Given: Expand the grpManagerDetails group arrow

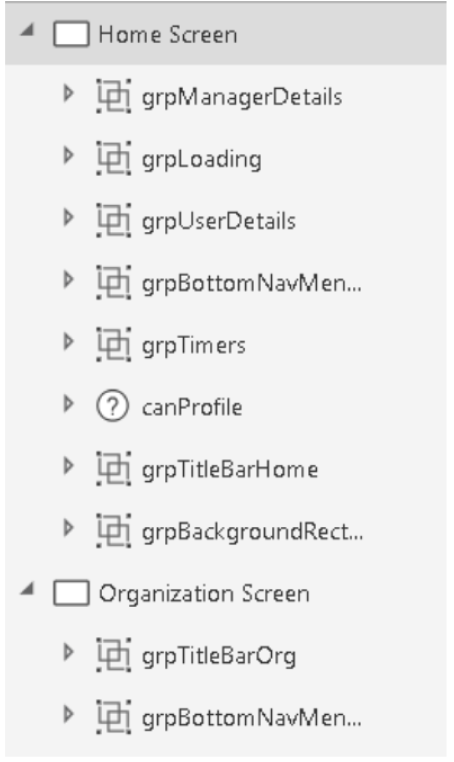Looking at the screenshot, I should tap(69, 93).
